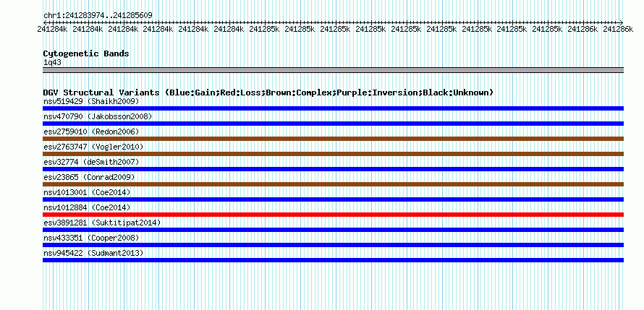This screenshot has height=310, width=644.
Task: Click the blue bar under nsv945422
Action: coord(333,260)
